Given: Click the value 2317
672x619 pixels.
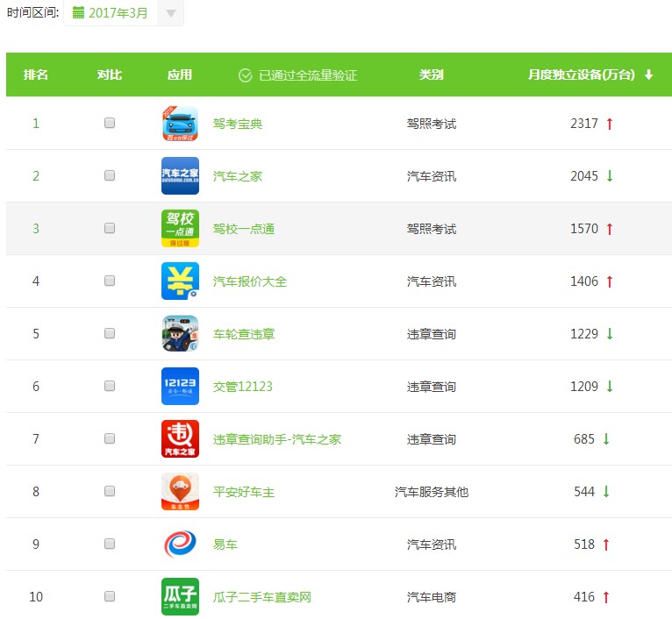Looking at the screenshot, I should pyautogui.click(x=583, y=124).
